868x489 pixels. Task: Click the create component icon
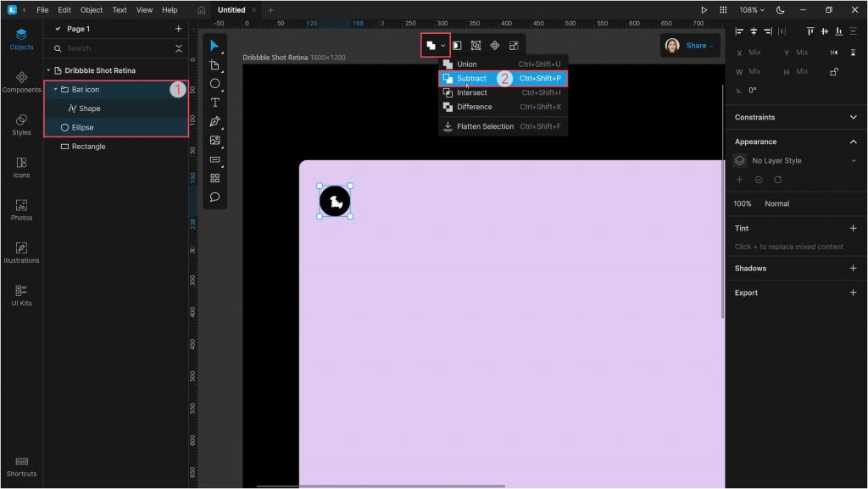click(495, 46)
